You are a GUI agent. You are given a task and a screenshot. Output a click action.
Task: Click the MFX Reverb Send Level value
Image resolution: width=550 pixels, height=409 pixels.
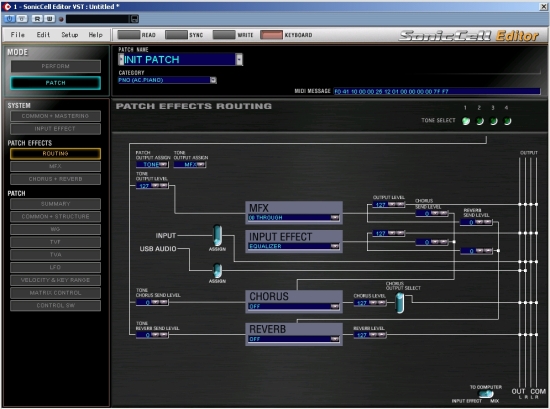[468, 222]
